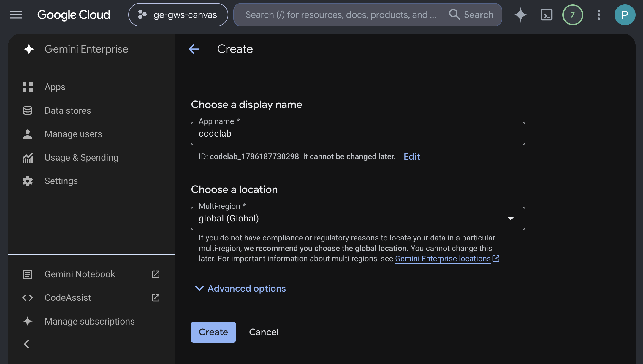Open Gemini Enterprise locations link

coord(443,259)
